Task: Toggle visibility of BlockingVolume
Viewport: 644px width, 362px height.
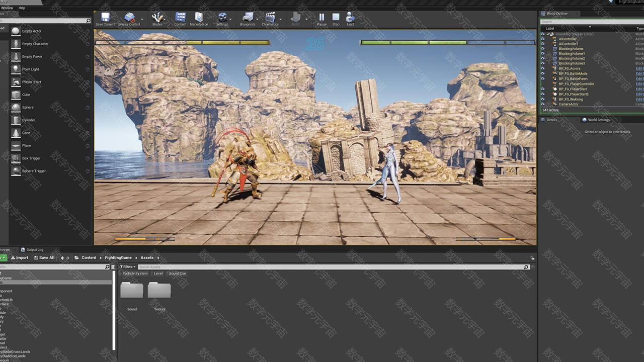Action: click(x=542, y=49)
